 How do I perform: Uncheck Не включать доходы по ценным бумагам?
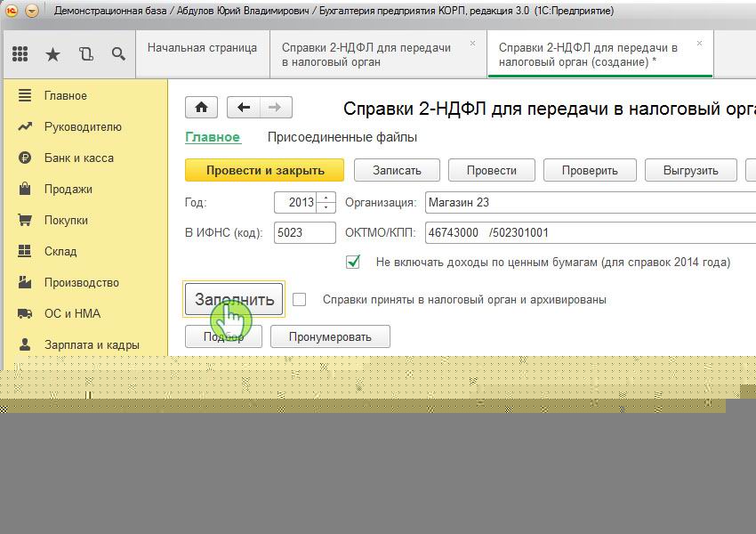click(353, 262)
